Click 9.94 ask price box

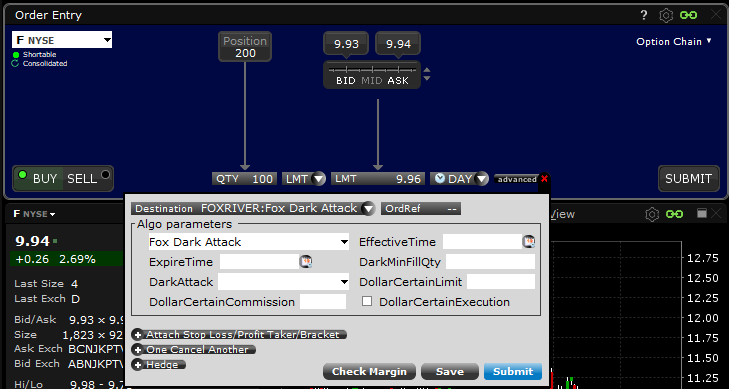[x=398, y=44]
